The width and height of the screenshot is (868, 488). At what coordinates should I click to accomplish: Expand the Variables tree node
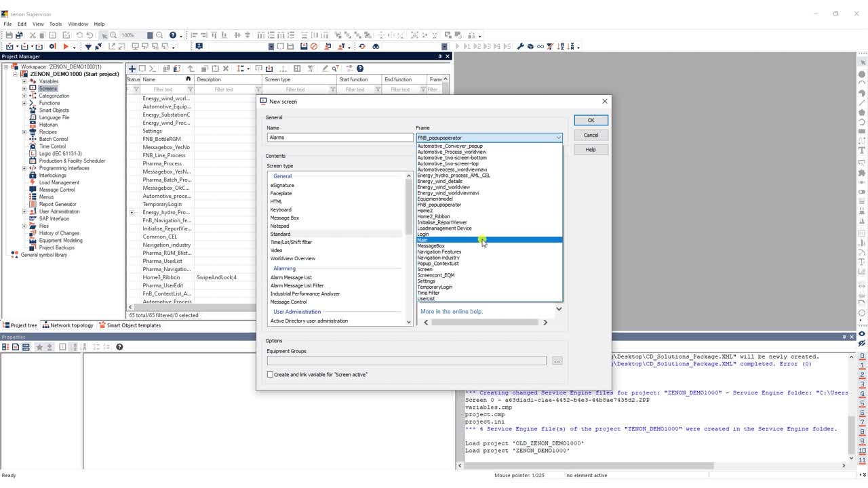[x=24, y=81]
